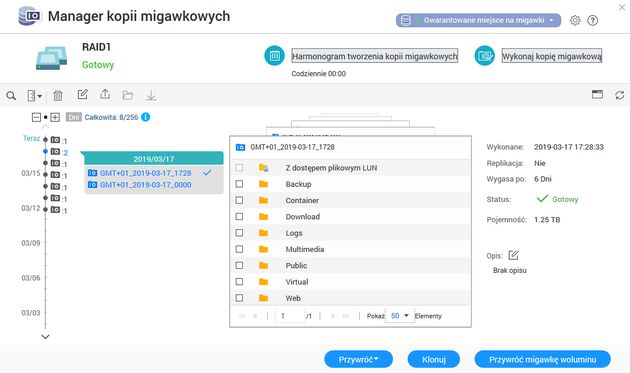Click the page number input field
Viewport: 630px width, 373px height.
coord(289,316)
